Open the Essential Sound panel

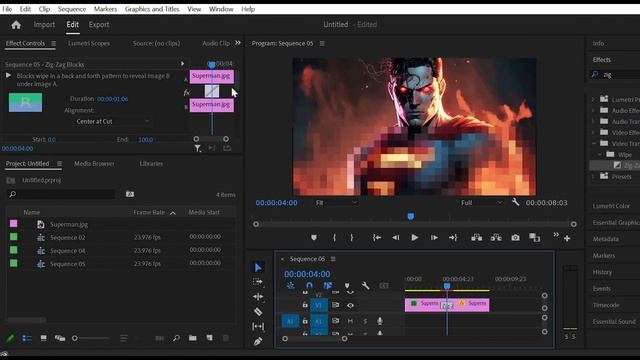point(614,322)
